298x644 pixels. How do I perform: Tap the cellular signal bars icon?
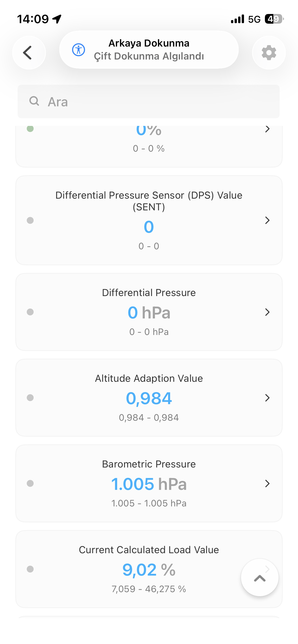point(237,19)
